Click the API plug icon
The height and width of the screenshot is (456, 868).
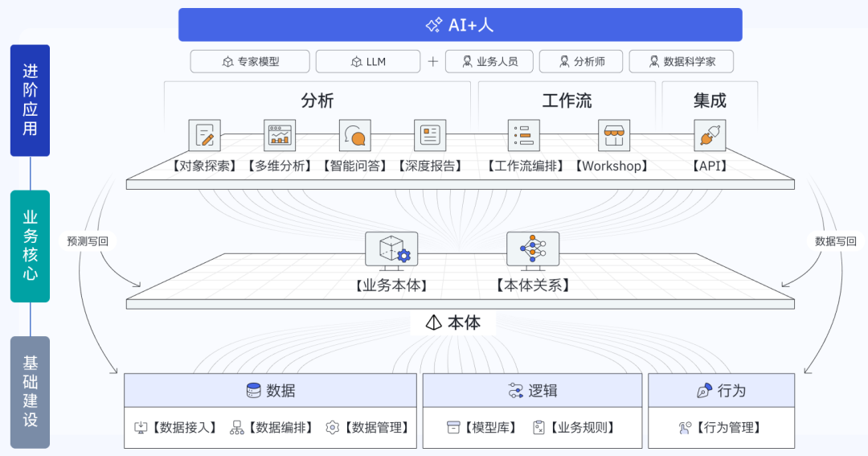pyautogui.click(x=710, y=135)
